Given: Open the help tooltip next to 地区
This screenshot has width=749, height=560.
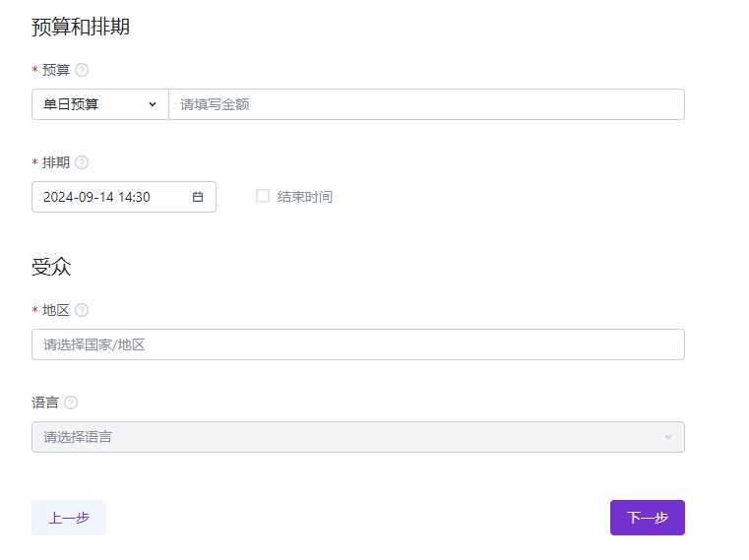Looking at the screenshot, I should coord(82,310).
